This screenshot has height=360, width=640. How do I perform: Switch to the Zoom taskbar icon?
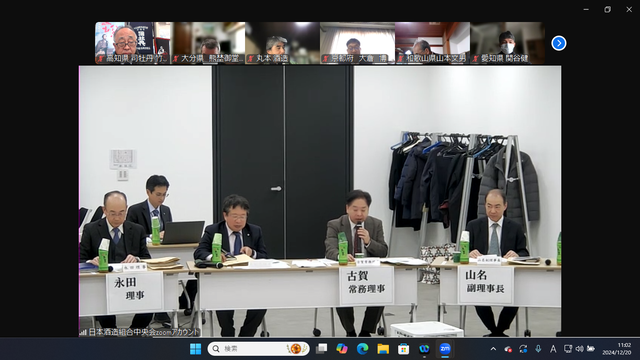[x=445, y=349]
